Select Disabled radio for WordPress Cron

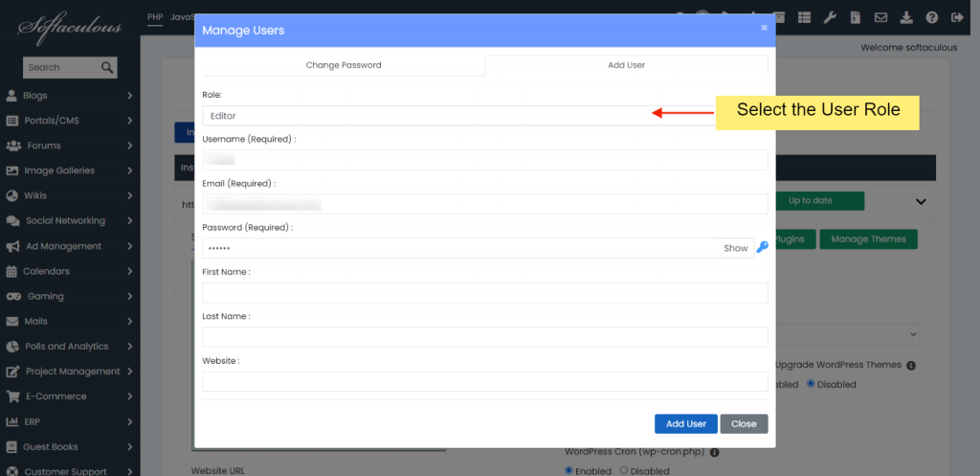click(x=624, y=470)
